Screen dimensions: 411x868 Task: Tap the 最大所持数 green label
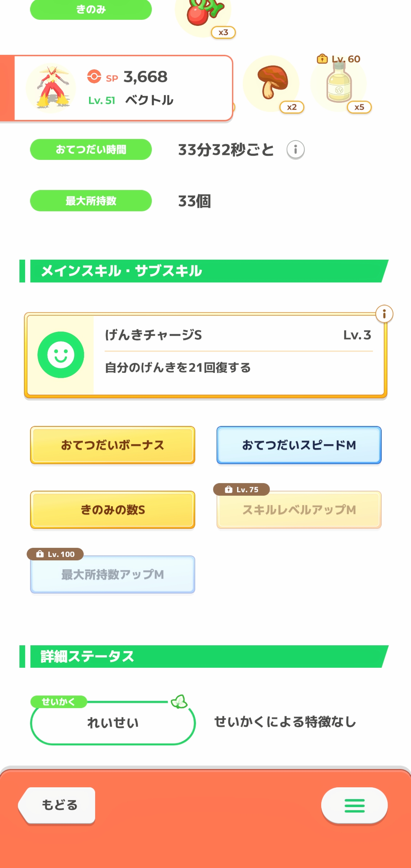pos(91,201)
